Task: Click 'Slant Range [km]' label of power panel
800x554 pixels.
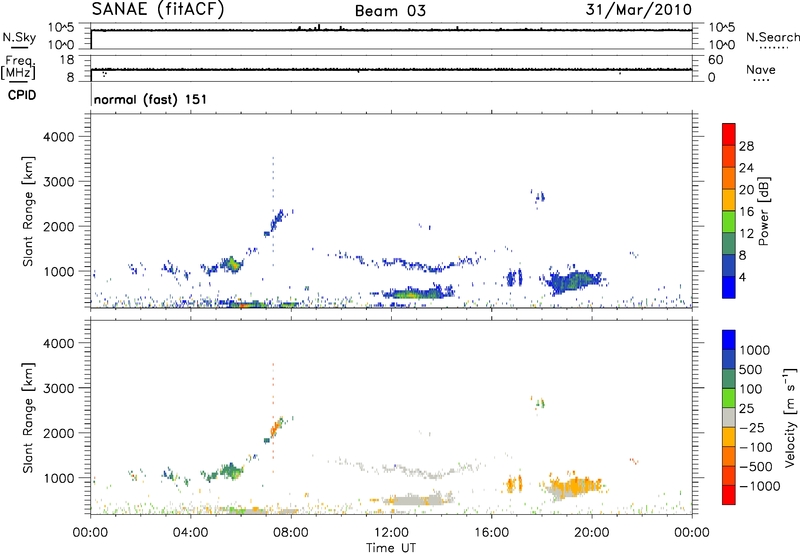Action: [x=28, y=211]
